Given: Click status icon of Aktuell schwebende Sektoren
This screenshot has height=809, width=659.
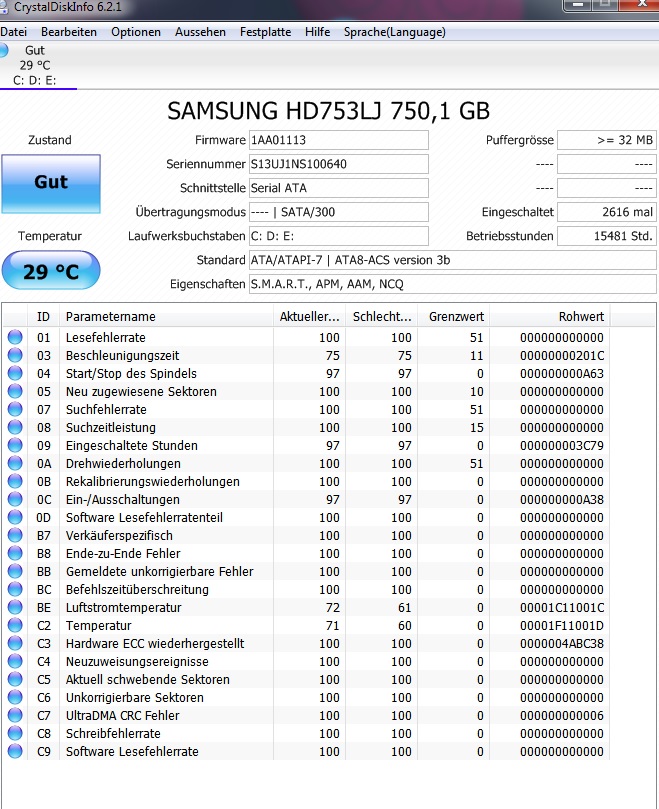Looking at the screenshot, I should click(x=15, y=679).
